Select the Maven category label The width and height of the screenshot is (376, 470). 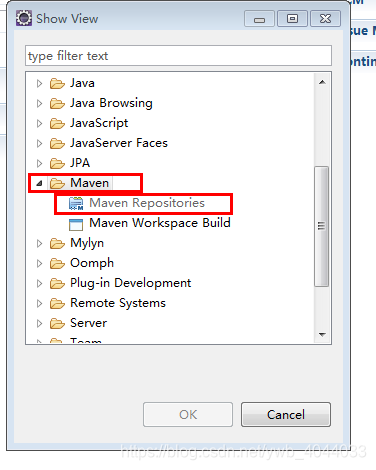(90, 183)
